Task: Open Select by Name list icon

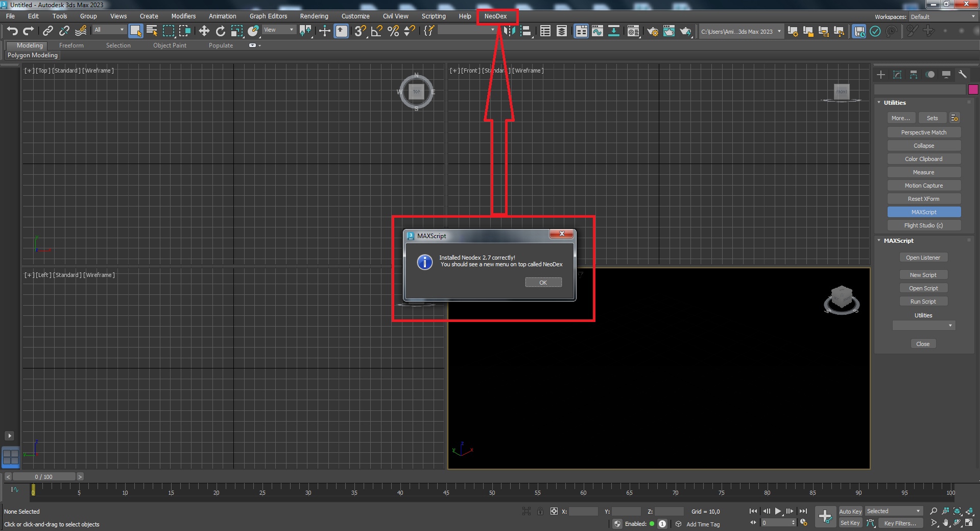Action: click(152, 31)
